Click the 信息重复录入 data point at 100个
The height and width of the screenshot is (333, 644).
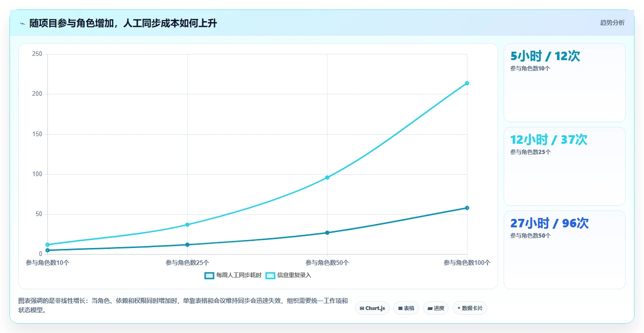tap(467, 83)
